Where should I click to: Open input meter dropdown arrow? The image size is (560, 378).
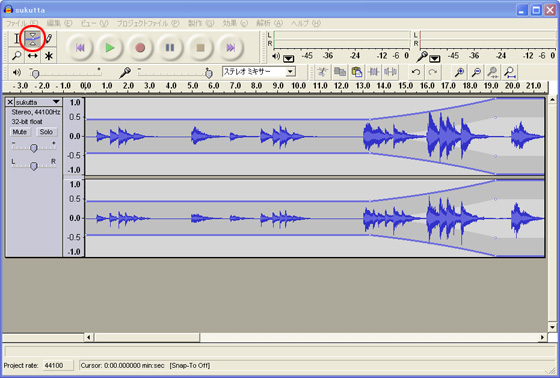click(435, 58)
